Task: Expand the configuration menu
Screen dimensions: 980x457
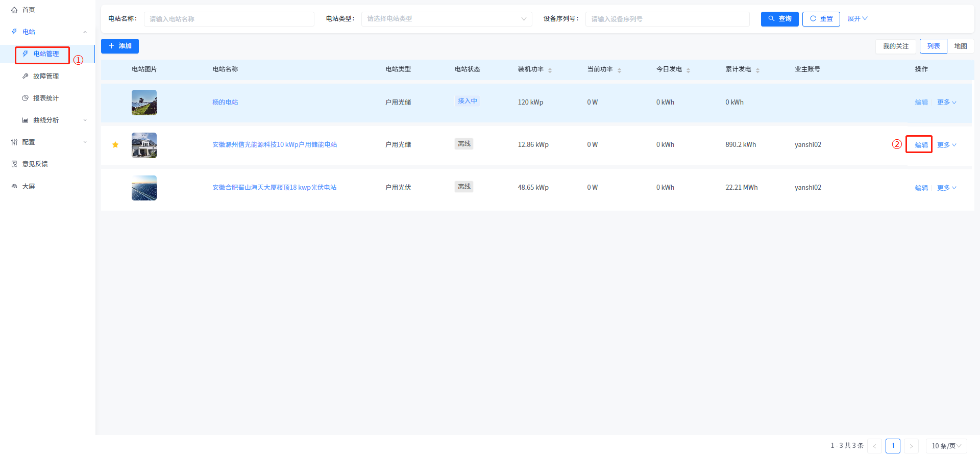Action: tap(85, 142)
